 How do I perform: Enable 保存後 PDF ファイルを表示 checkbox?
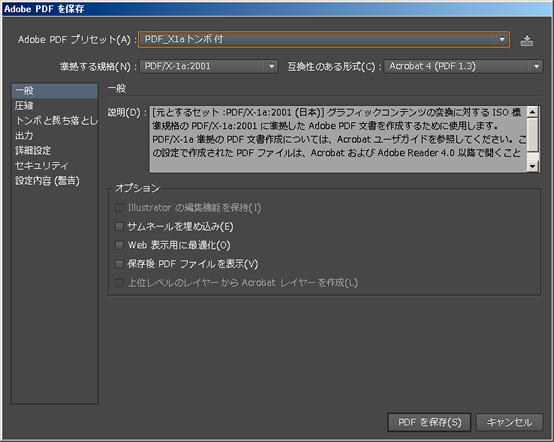(x=119, y=264)
